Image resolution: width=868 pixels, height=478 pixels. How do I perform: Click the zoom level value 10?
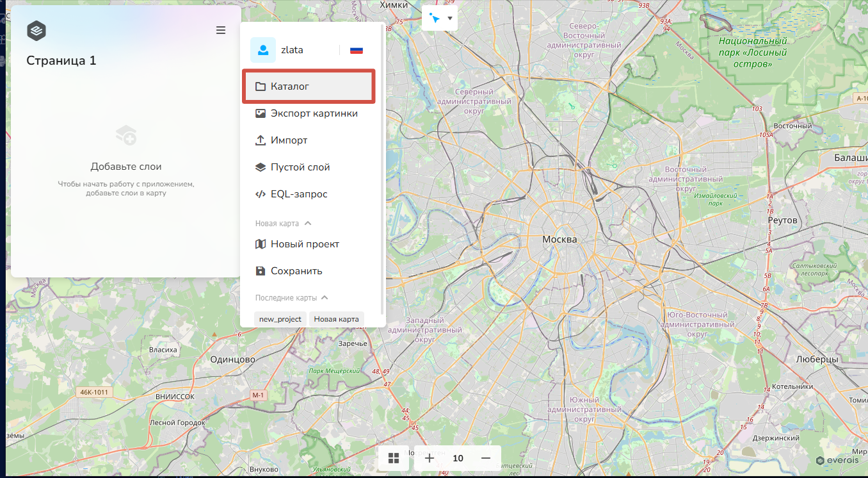click(458, 458)
